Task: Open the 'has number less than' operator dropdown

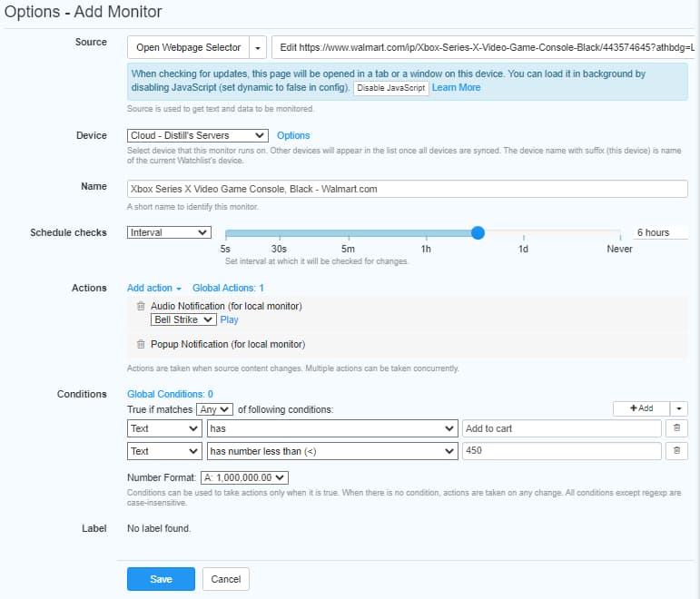Action: [332, 451]
